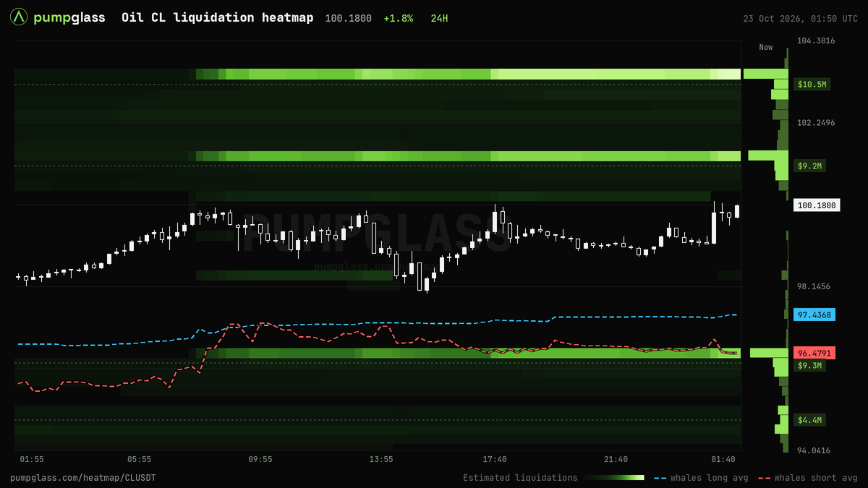Viewport: 868px width, 488px height.
Task: Click the pumpglass logo icon
Action: [x=20, y=17]
